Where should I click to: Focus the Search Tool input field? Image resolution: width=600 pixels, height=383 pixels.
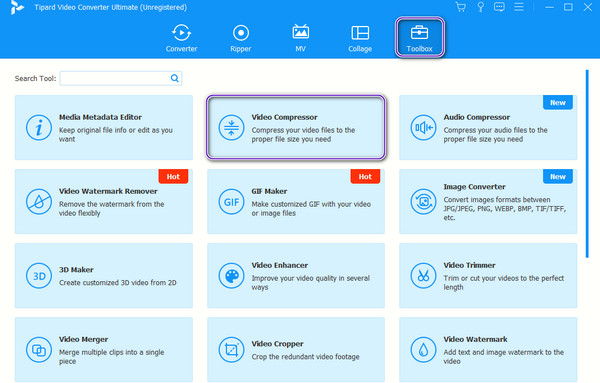[x=121, y=78]
